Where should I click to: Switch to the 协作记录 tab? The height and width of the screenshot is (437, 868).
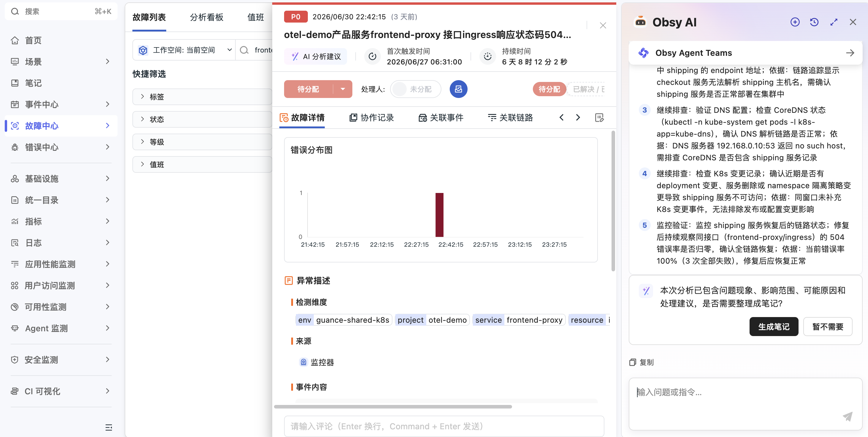click(x=371, y=118)
